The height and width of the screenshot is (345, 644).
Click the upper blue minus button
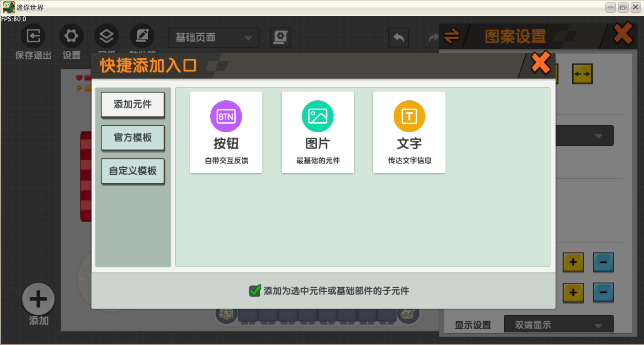603,262
